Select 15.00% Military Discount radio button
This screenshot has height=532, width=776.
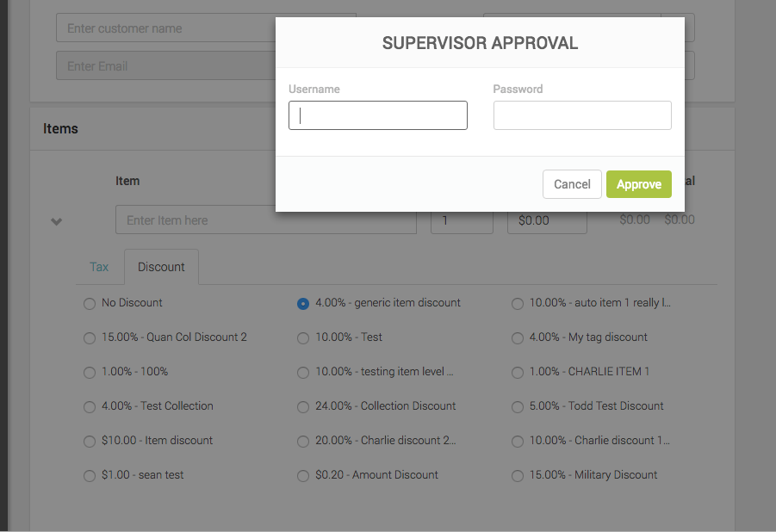pyautogui.click(x=518, y=475)
